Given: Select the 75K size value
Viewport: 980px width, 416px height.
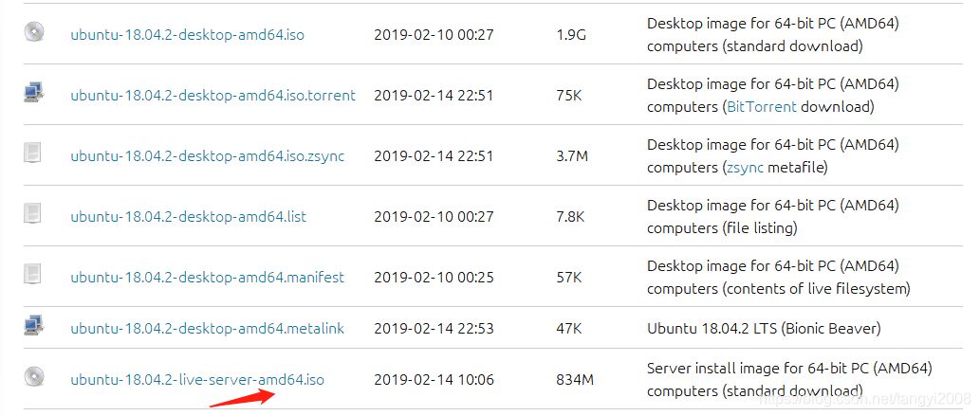Looking at the screenshot, I should tap(570, 96).
